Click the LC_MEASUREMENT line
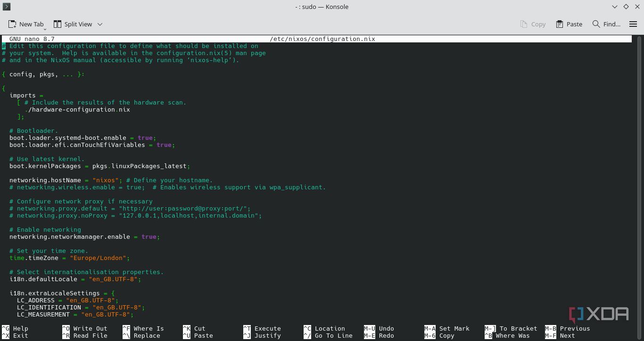 click(x=75, y=315)
